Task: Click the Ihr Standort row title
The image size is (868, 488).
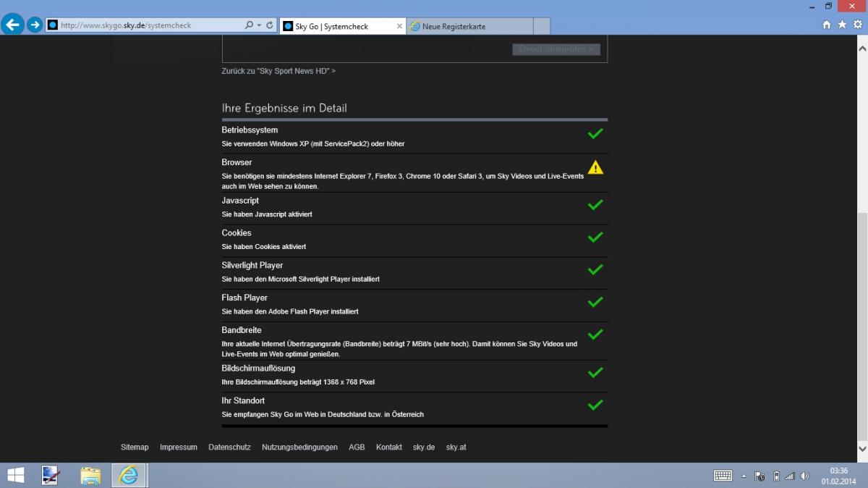Action: tap(243, 400)
